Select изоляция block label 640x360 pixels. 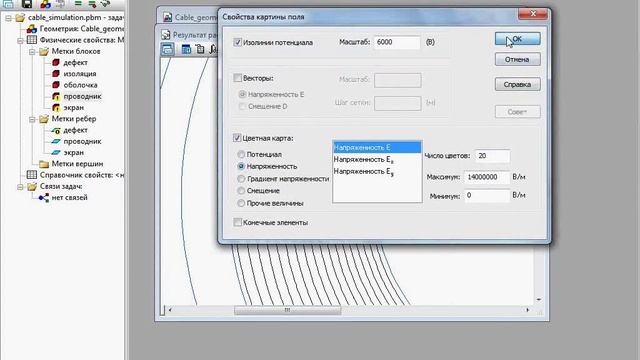pos(80,74)
